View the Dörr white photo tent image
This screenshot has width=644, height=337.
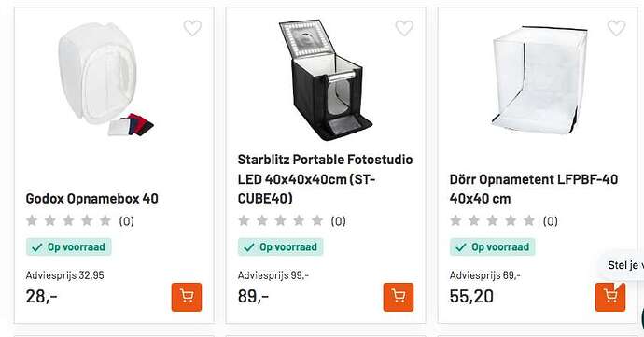[539, 80]
